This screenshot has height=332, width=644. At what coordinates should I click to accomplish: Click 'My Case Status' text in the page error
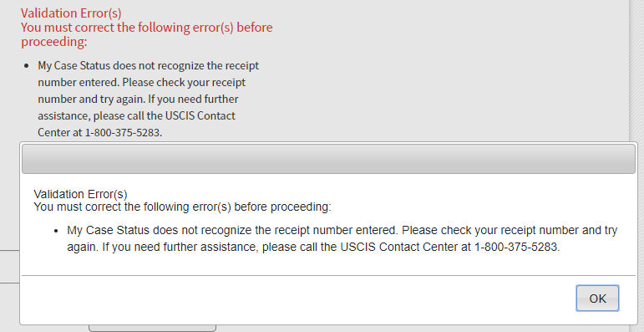74,66
